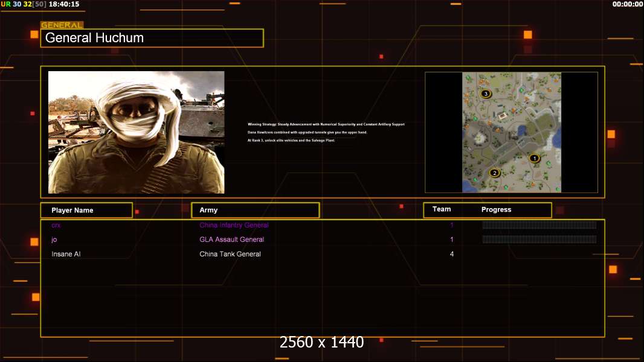Click the General Huchum portrait image
The image size is (644, 362).
[x=137, y=132]
